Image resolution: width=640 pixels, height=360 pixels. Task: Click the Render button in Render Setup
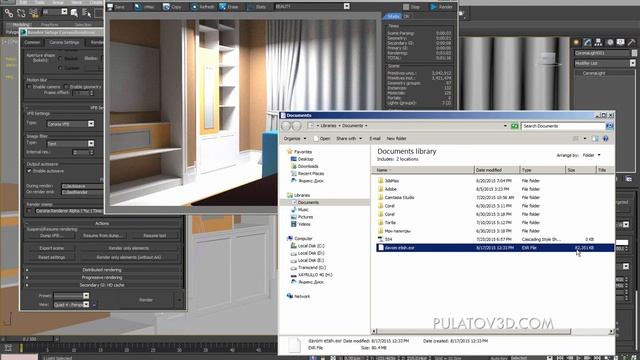pos(146,300)
